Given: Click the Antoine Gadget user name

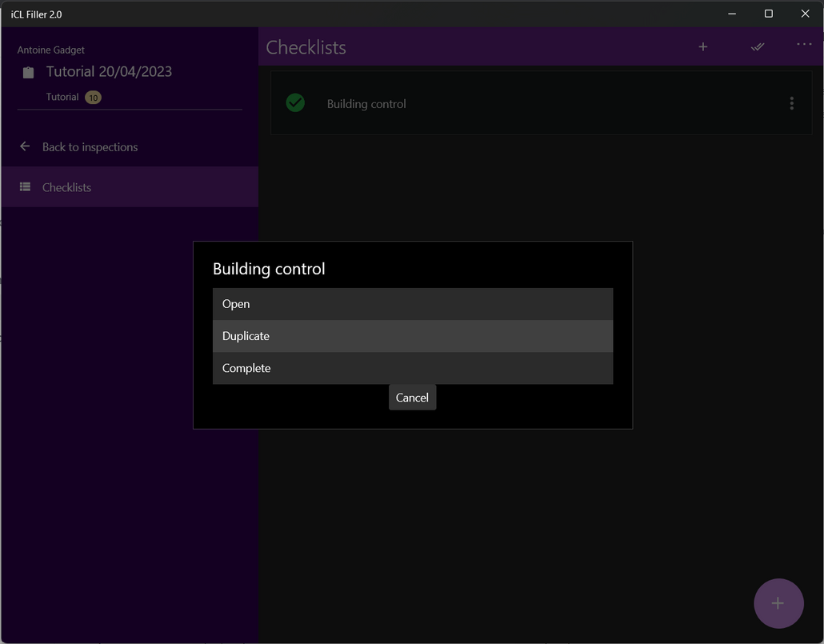Looking at the screenshot, I should (51, 50).
